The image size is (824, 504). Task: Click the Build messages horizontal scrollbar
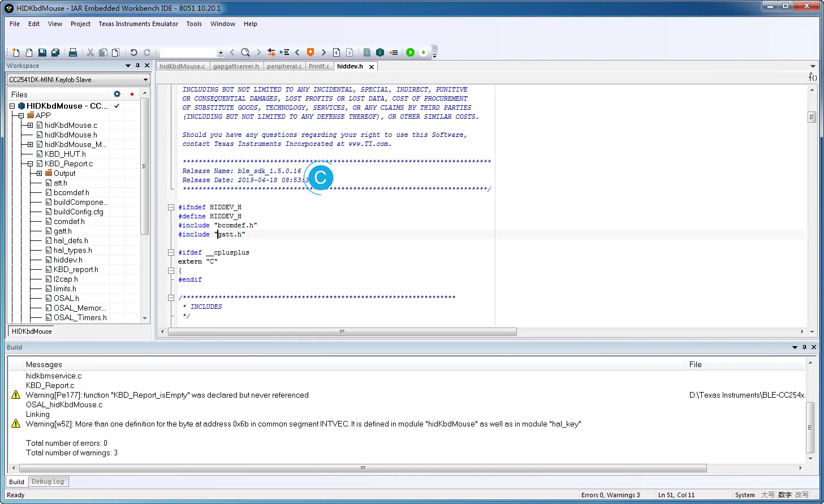pos(363,468)
